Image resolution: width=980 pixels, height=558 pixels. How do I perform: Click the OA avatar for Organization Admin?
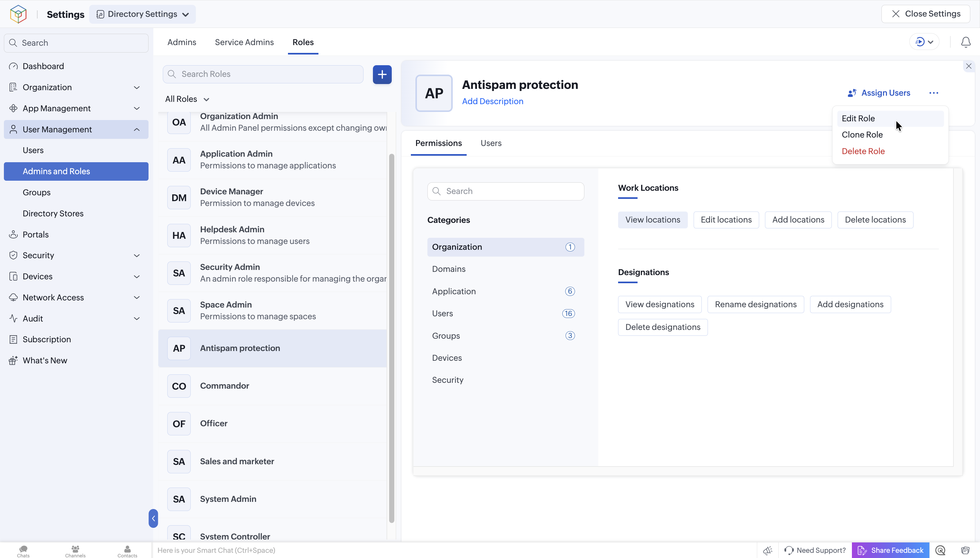pyautogui.click(x=179, y=123)
